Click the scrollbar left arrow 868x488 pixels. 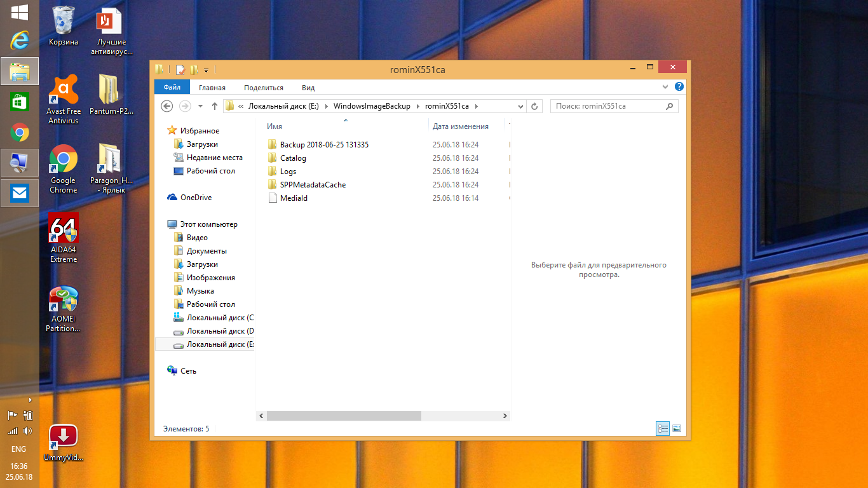(261, 416)
